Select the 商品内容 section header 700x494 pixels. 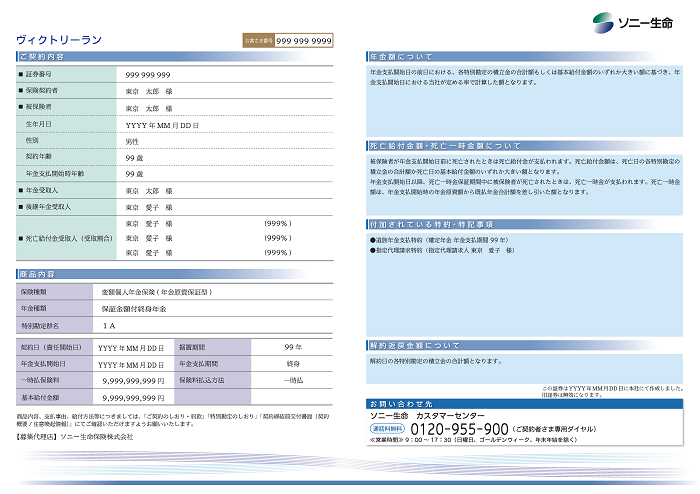tap(37, 274)
